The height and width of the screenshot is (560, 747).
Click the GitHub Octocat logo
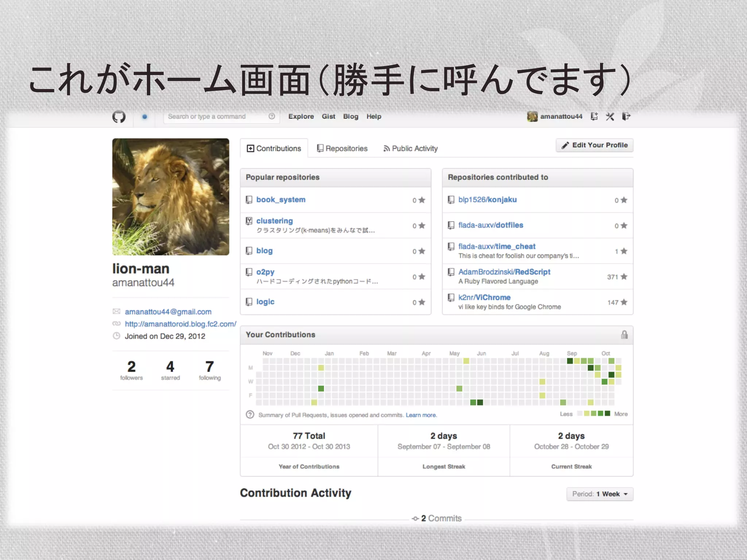(119, 117)
